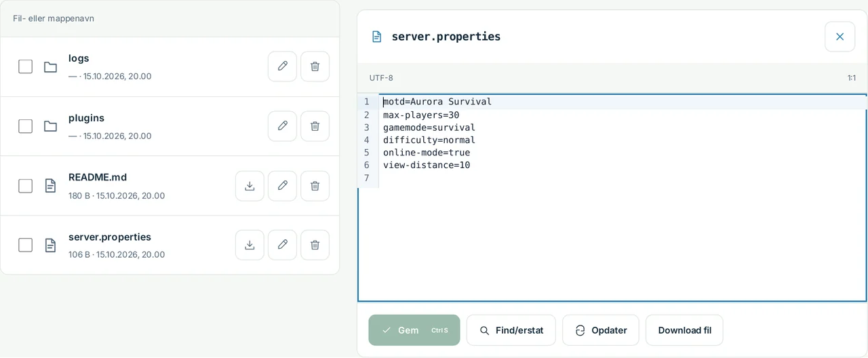Viewport: 868px width, 358px height.
Task: Click the document icon in editor header
Action: [x=376, y=37]
